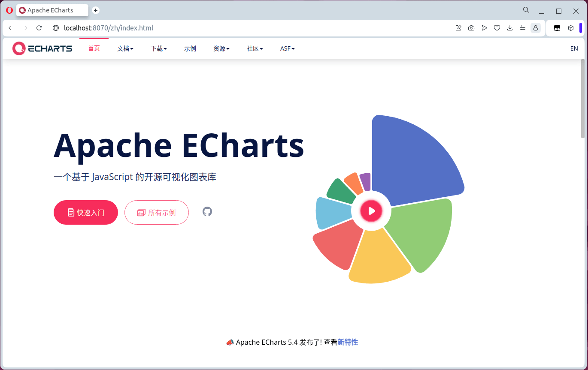Image resolution: width=588 pixels, height=370 pixels.
Task: Click the site info globe icon
Action: click(55, 28)
